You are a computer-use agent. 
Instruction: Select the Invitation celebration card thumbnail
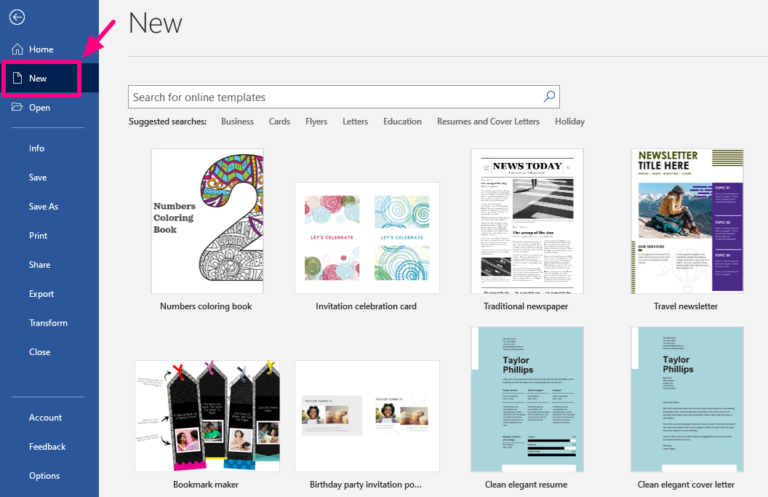[367, 238]
